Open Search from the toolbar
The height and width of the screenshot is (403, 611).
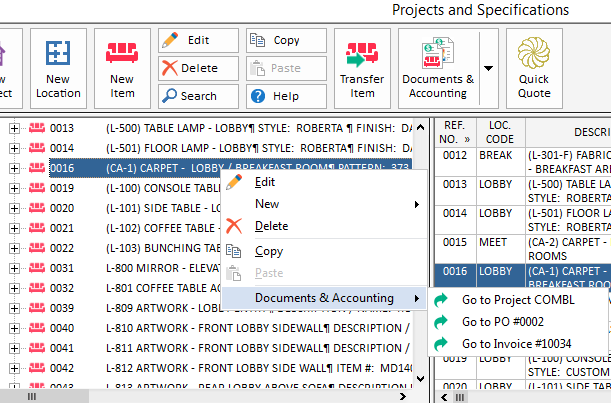click(x=198, y=96)
